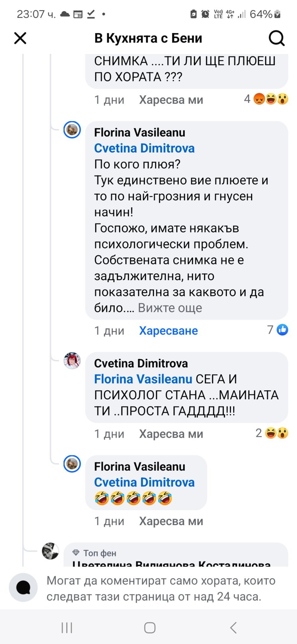Open blue Florina Vasileanu mention link
Viewport: 297px width, 644px height.
coord(143,379)
